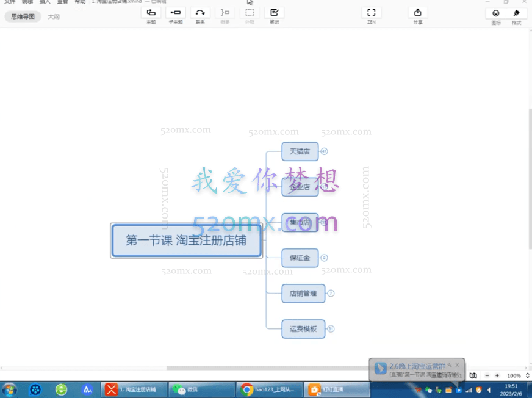Enter ZEN mode
This screenshot has width=532, height=398.
(x=371, y=13)
